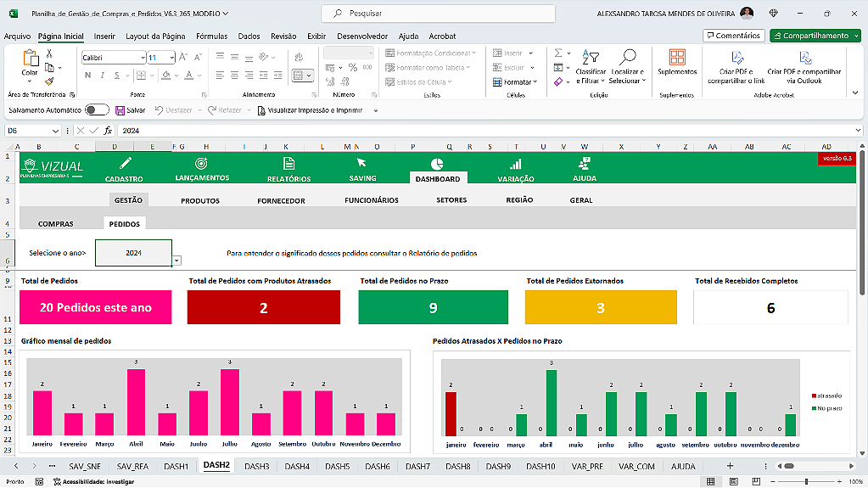Open the LANÇAMENTOS target icon
Viewport: 868px width, 488px height.
pos(201,164)
